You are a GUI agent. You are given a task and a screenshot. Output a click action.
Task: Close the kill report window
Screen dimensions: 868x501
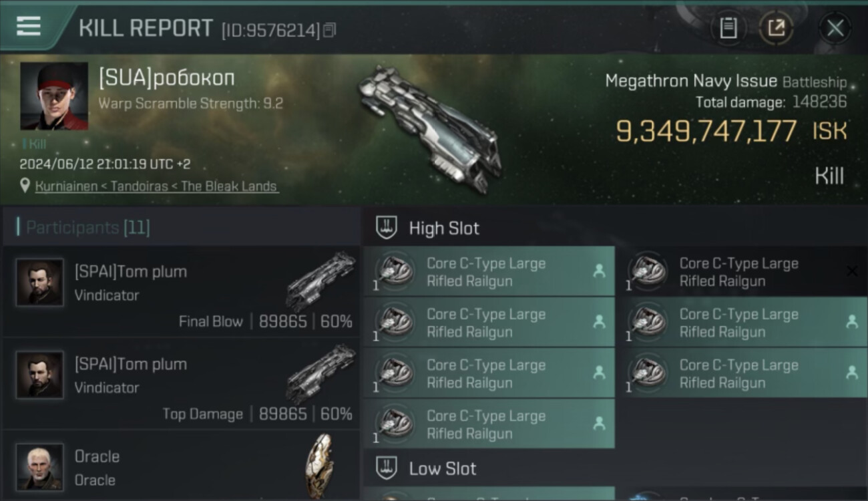pyautogui.click(x=835, y=28)
